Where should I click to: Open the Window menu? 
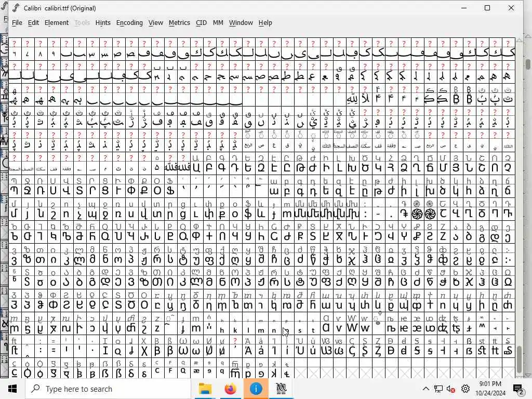[241, 23]
